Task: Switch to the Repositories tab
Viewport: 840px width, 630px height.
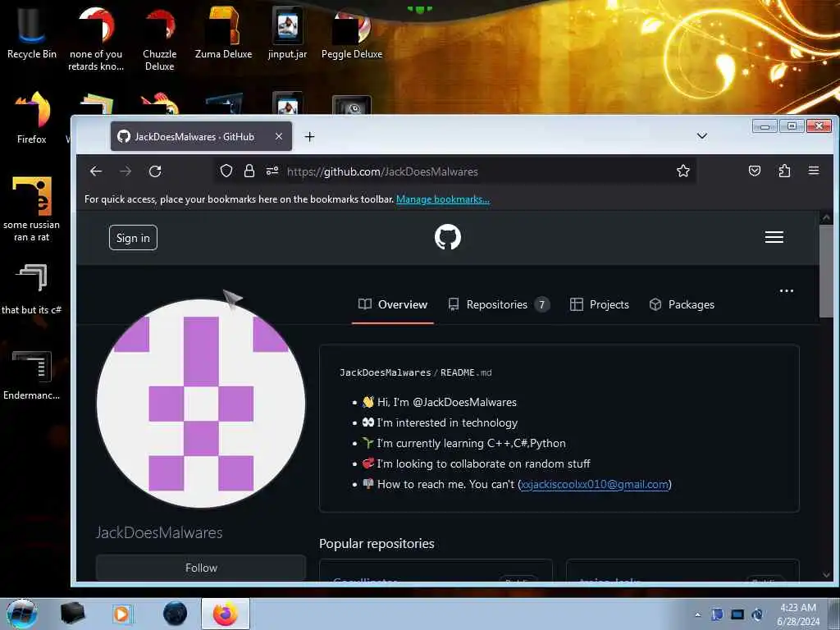Action: point(499,304)
